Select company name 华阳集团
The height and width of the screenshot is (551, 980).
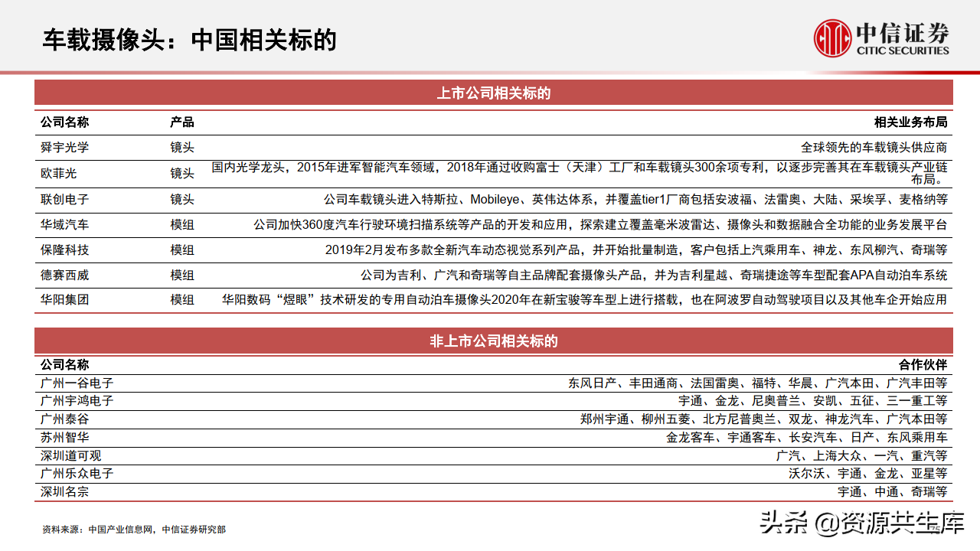pyautogui.click(x=64, y=299)
